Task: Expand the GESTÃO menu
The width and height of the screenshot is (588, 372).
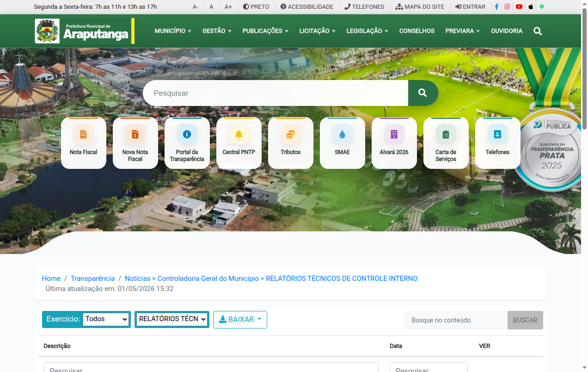Action: [217, 31]
